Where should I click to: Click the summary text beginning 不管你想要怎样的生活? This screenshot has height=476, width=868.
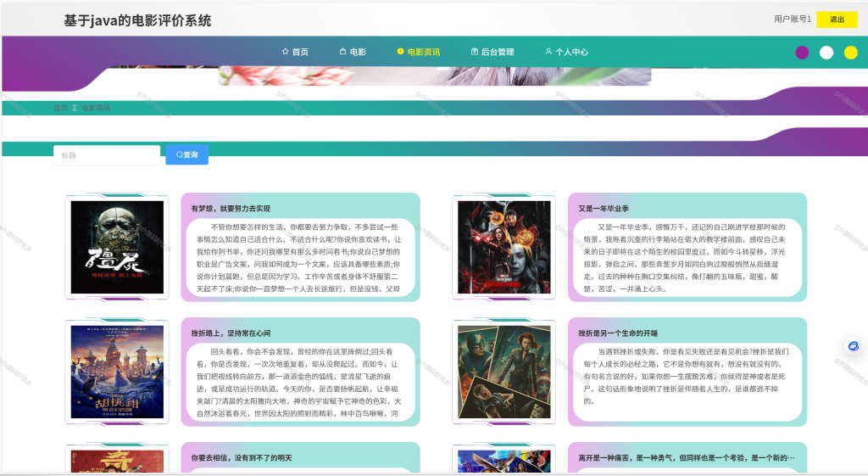coord(299,258)
